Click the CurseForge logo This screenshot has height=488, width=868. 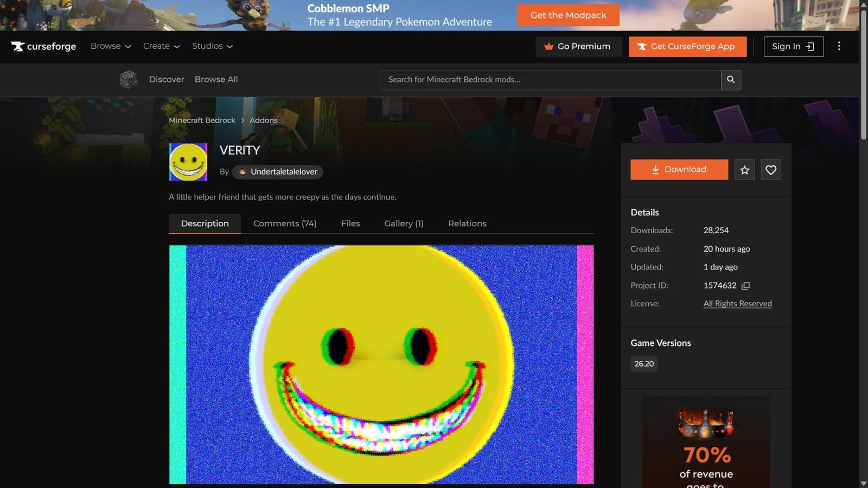coord(43,47)
